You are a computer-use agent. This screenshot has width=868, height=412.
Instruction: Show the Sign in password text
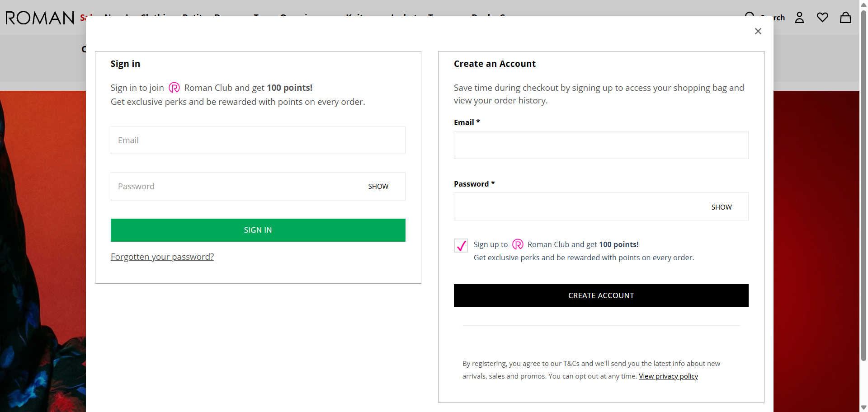(378, 187)
